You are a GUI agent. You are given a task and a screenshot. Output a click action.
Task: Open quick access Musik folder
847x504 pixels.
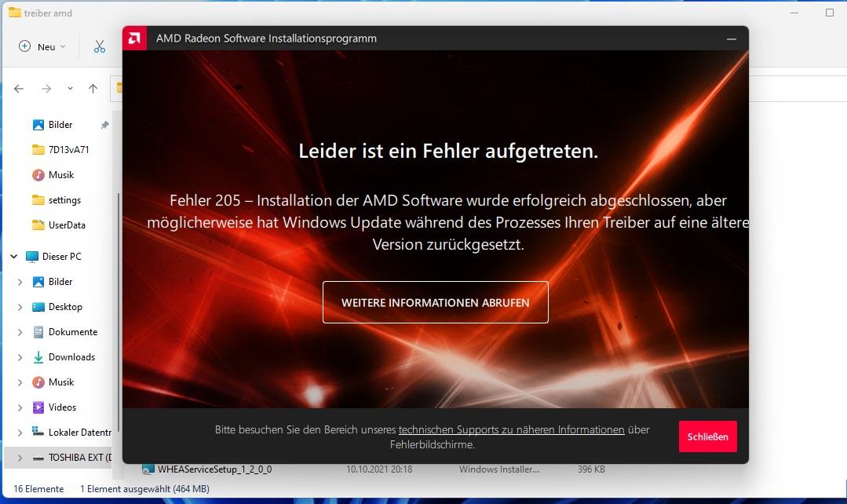pyautogui.click(x=60, y=175)
